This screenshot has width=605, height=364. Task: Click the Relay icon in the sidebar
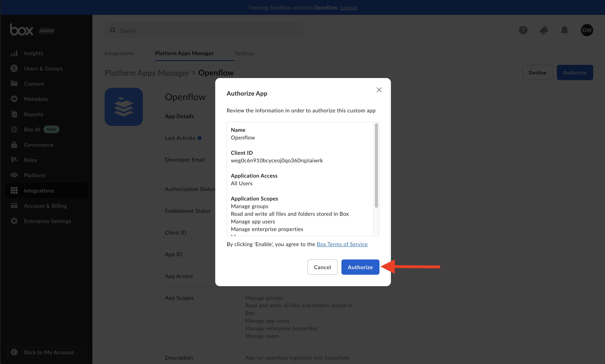pos(14,160)
